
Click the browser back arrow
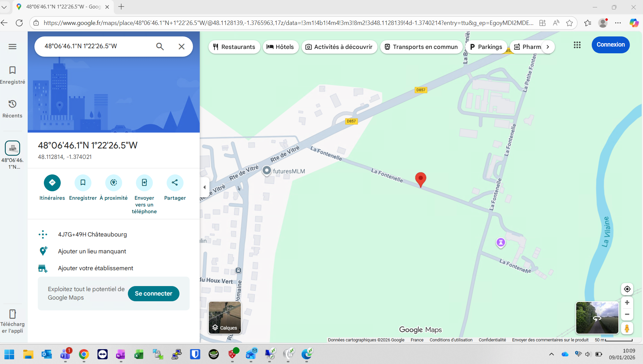4,23
